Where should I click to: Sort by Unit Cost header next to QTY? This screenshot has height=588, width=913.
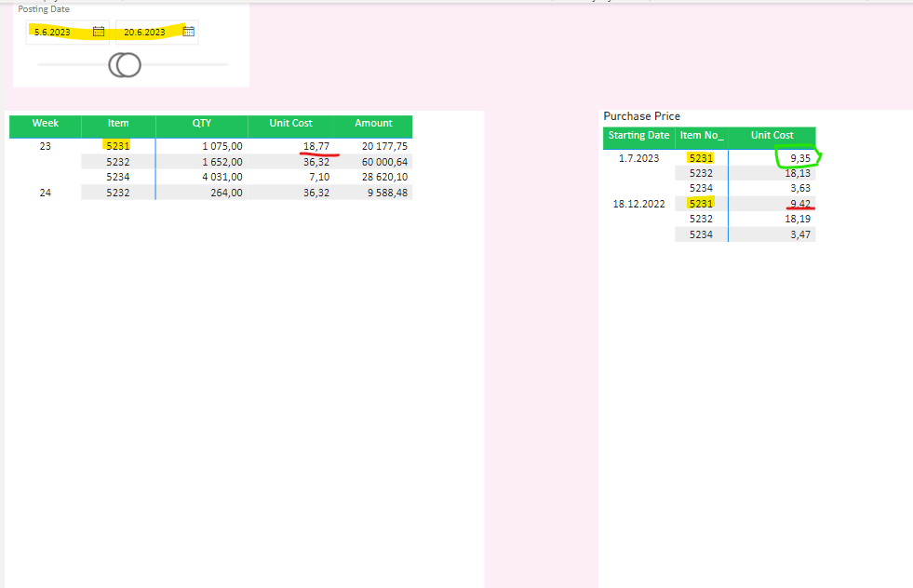pos(290,124)
